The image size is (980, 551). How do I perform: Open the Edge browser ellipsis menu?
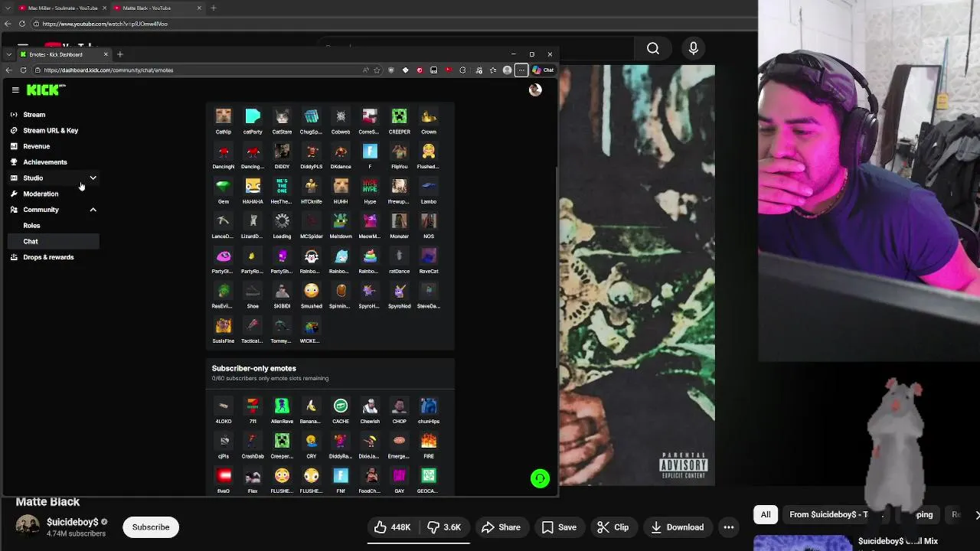click(x=521, y=70)
